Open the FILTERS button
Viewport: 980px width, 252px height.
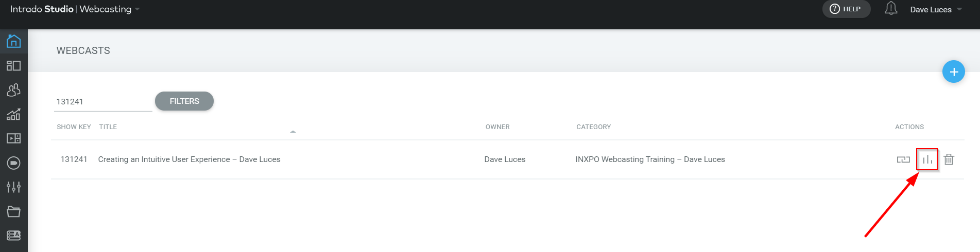pyautogui.click(x=184, y=101)
